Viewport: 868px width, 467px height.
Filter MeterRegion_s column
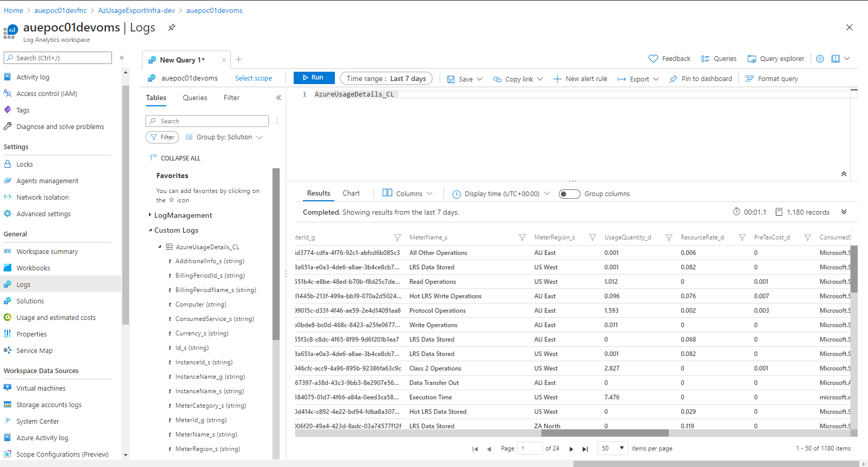pyautogui.click(x=592, y=237)
